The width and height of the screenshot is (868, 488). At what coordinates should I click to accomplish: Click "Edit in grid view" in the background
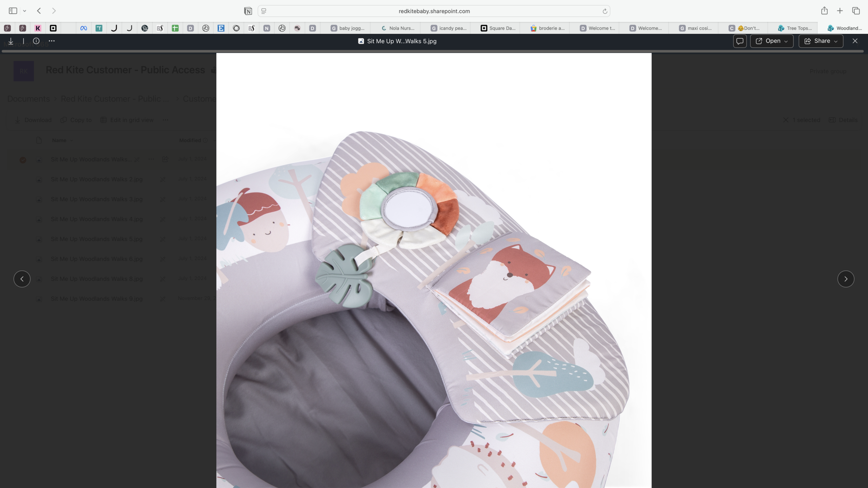127,120
